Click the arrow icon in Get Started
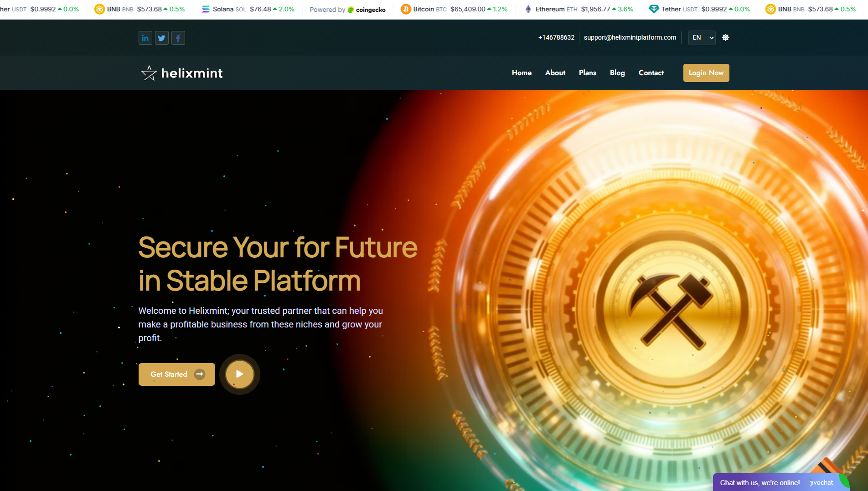The width and height of the screenshot is (868, 491). 200,374
